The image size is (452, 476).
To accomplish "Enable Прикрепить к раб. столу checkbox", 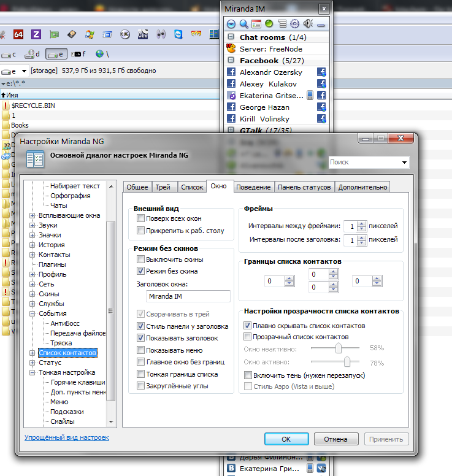I will [140, 231].
